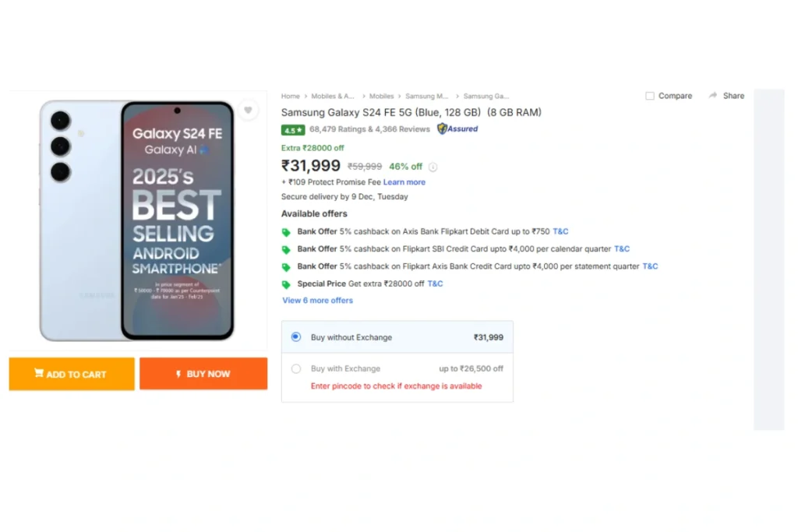The image size is (798, 532).
Task: Go to Samsung M... breadcrumb
Action: click(x=426, y=97)
